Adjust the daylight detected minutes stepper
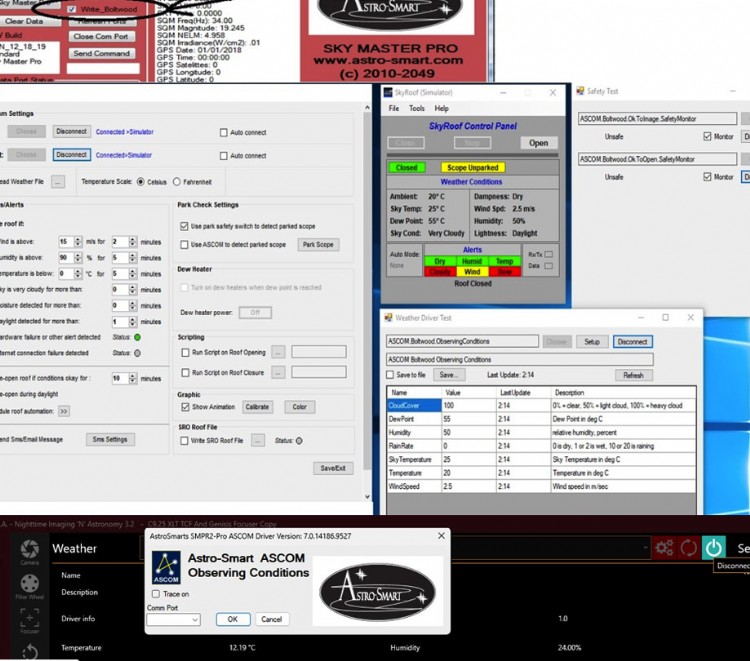This screenshot has width=750, height=661. (132, 321)
